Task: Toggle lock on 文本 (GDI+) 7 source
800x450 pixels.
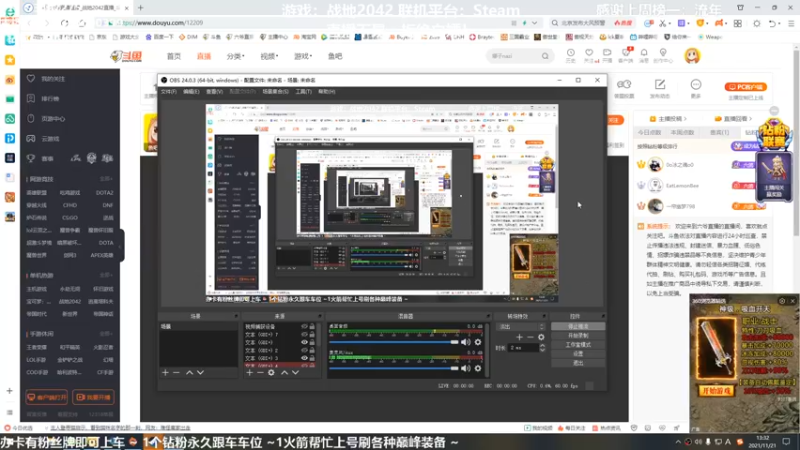Action: coord(312,334)
